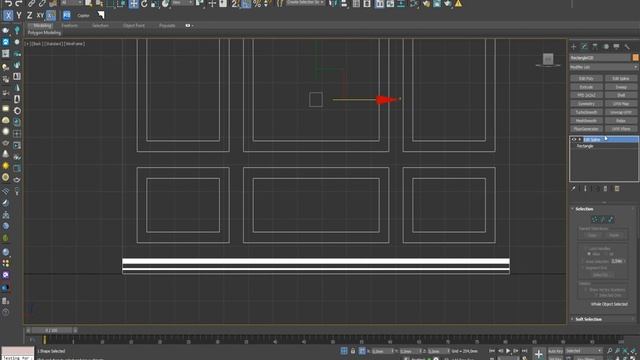Click the Undo arrow icon

[8, 4]
